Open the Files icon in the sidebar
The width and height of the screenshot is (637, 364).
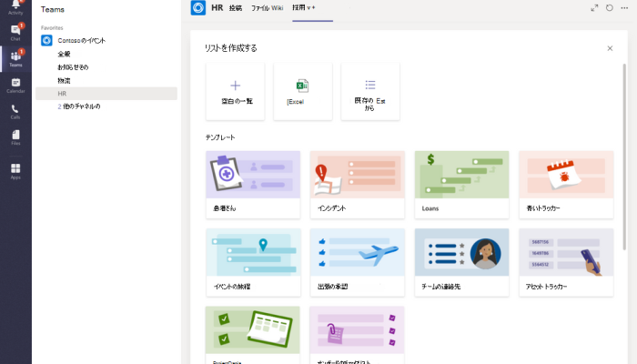(15, 135)
